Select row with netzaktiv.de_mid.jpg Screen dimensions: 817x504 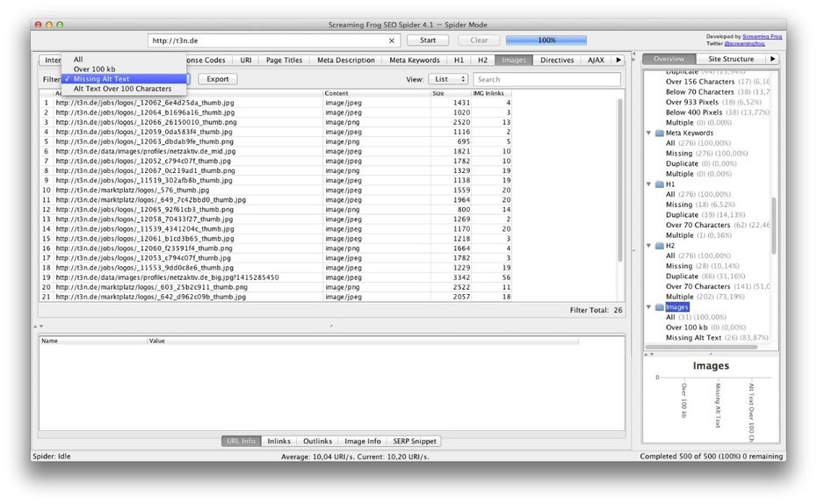click(x=276, y=152)
